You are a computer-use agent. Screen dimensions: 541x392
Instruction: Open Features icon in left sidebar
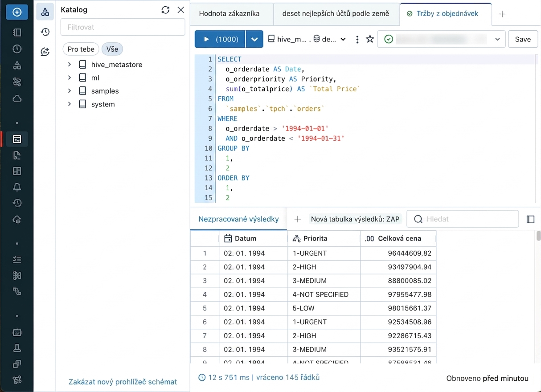[x=17, y=364]
